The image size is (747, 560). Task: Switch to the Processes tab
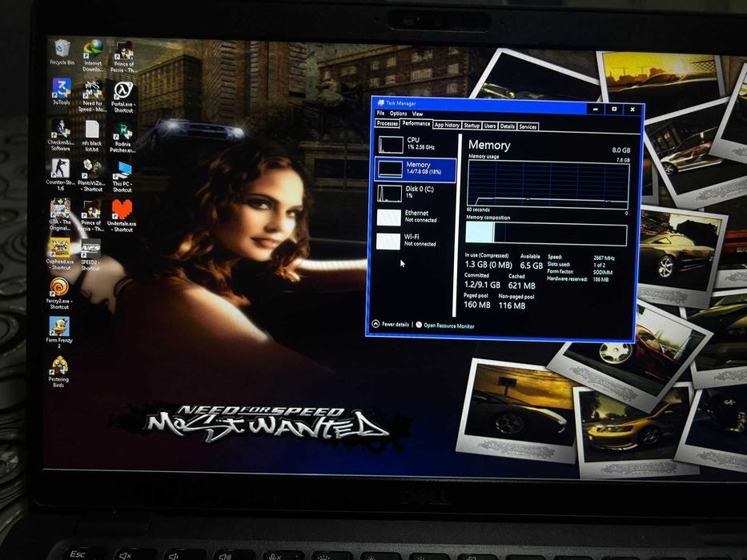pos(387,123)
